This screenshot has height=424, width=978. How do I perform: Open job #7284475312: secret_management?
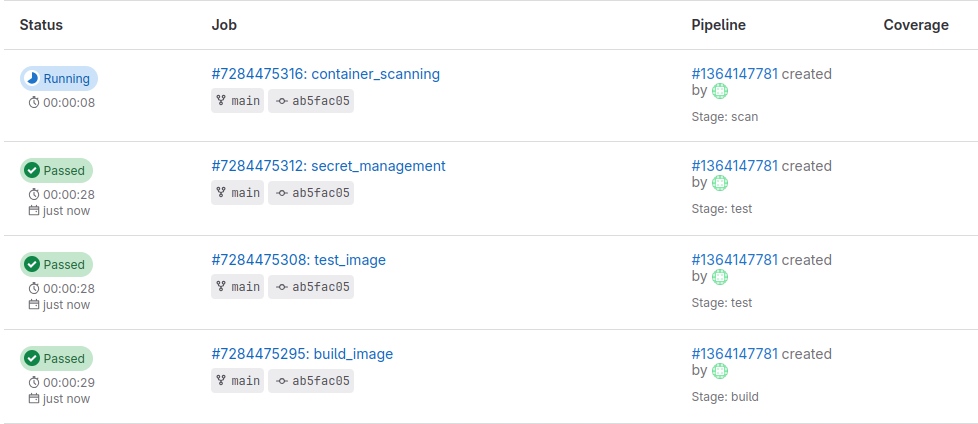[329, 166]
